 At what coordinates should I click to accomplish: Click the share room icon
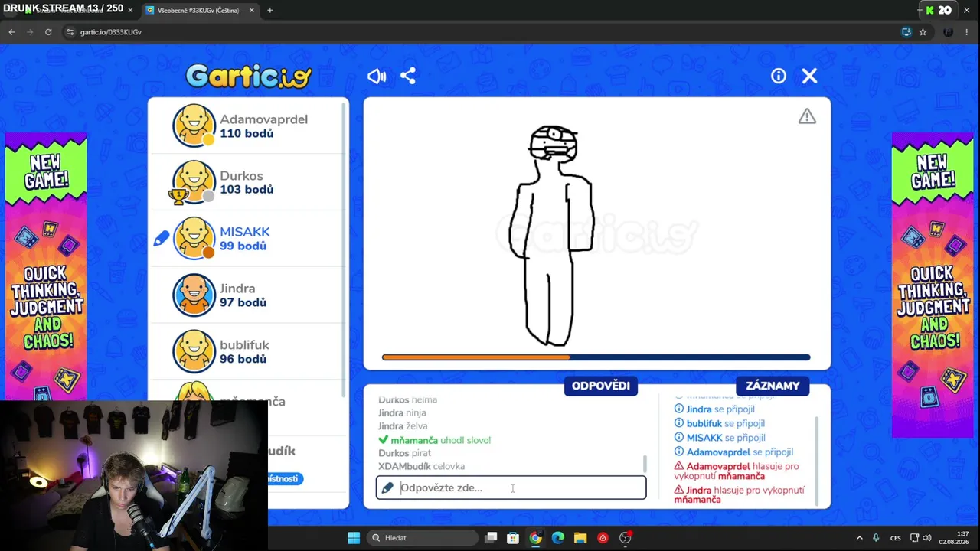coord(408,76)
